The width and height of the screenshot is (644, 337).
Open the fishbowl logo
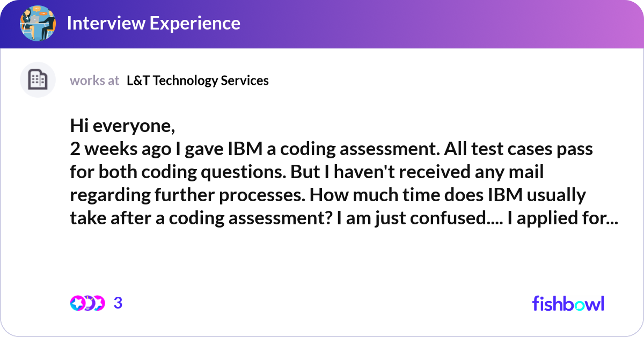point(568,303)
